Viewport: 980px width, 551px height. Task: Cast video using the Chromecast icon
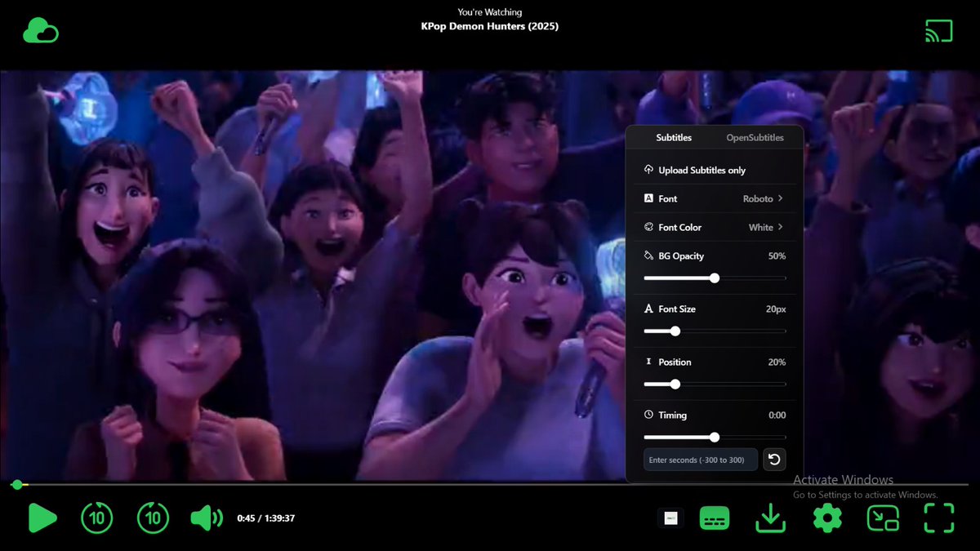939,31
